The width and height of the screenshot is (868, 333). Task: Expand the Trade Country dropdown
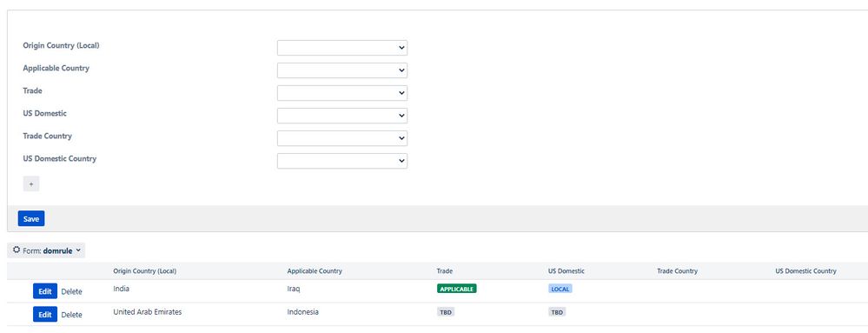coord(342,138)
